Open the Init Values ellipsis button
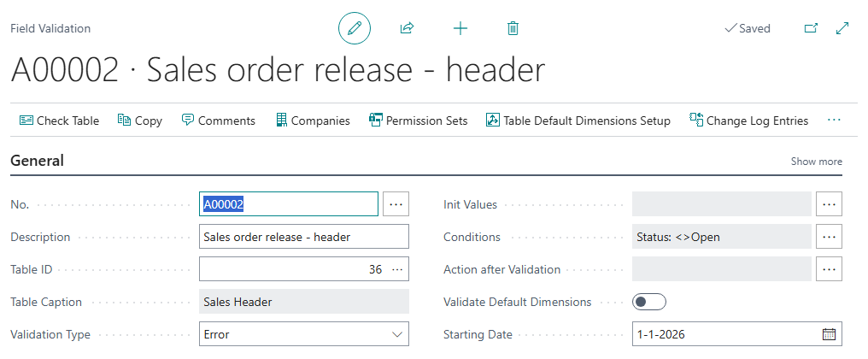868x359 pixels. [829, 204]
